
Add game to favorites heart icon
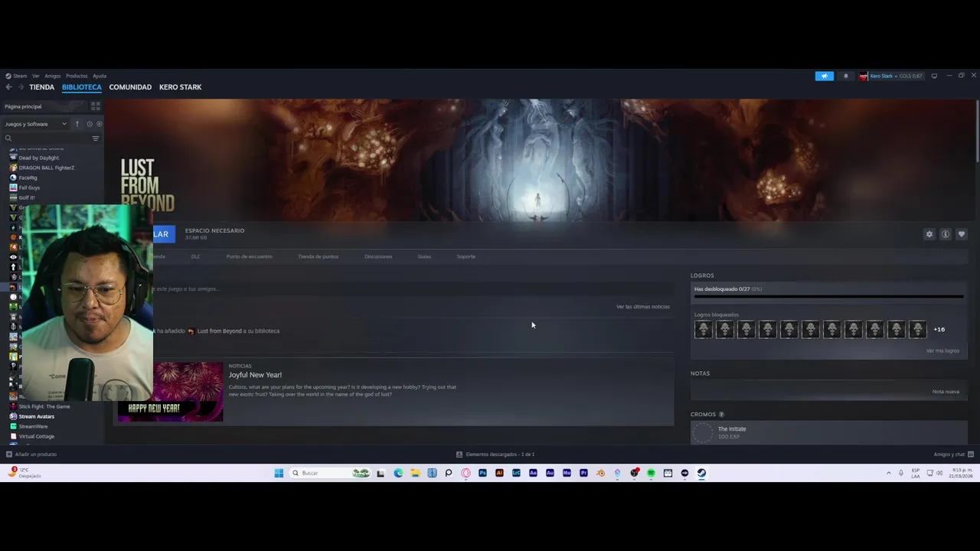point(962,234)
